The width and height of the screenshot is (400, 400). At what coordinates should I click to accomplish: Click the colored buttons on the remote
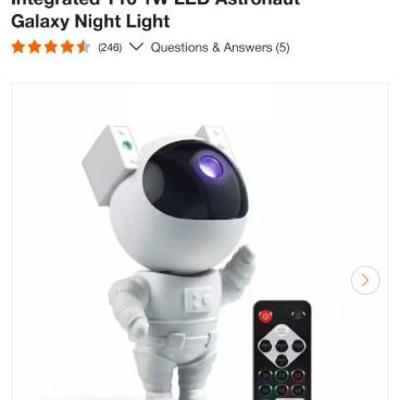coord(282,382)
